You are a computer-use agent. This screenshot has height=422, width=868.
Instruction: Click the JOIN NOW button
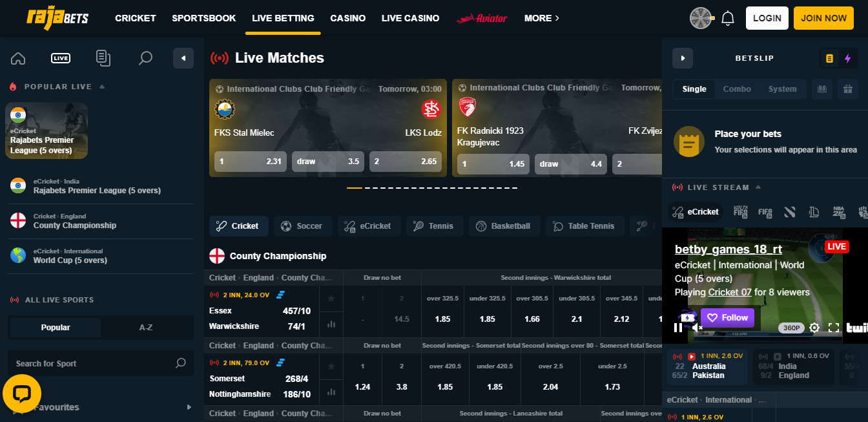(x=823, y=18)
